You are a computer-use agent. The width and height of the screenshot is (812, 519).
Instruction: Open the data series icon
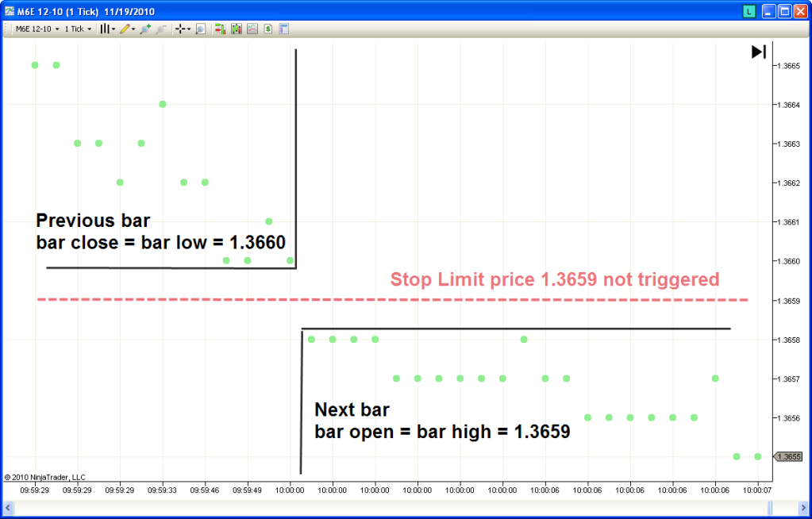236,29
